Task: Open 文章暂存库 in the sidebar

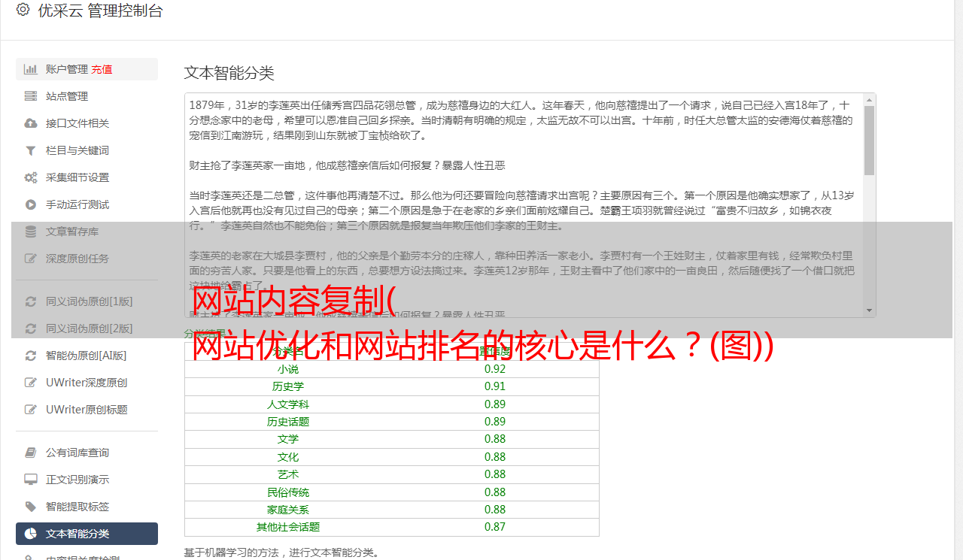Action: point(87,232)
